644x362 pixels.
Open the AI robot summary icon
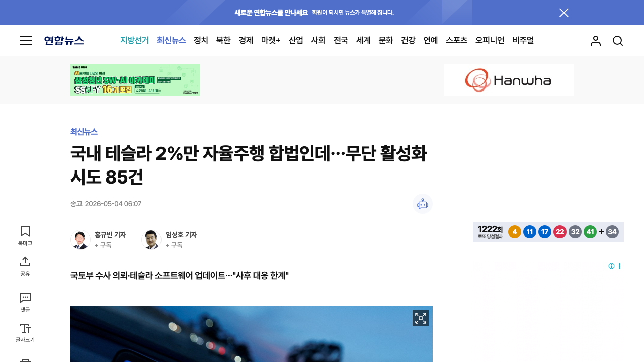(423, 204)
